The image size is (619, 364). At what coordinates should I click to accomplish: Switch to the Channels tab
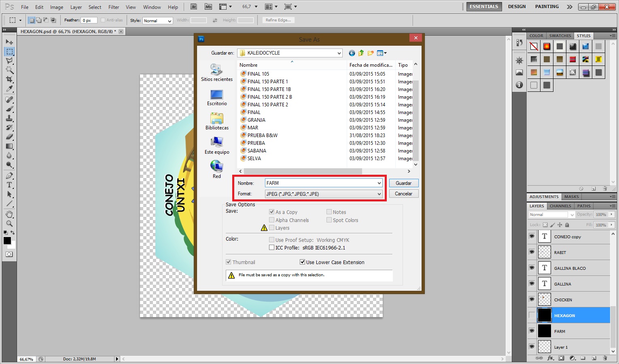click(560, 206)
